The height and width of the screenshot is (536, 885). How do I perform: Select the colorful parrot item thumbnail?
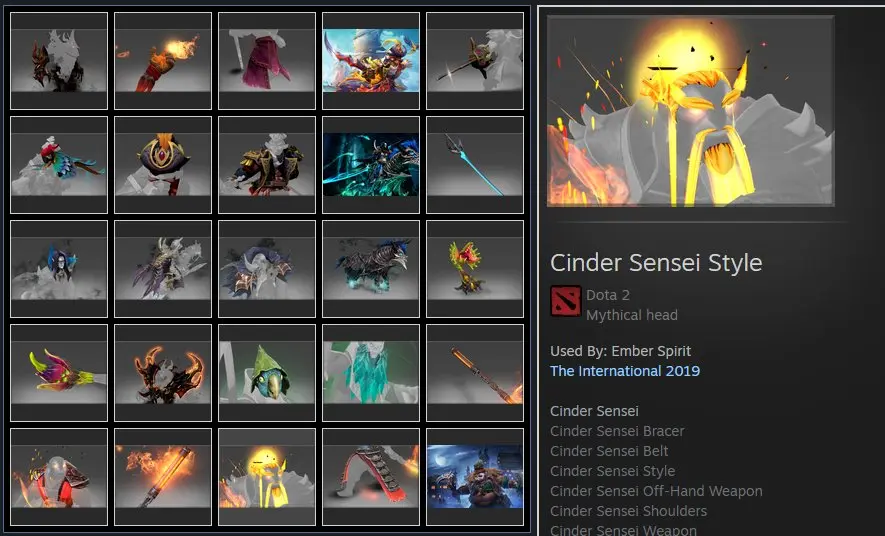point(59,165)
